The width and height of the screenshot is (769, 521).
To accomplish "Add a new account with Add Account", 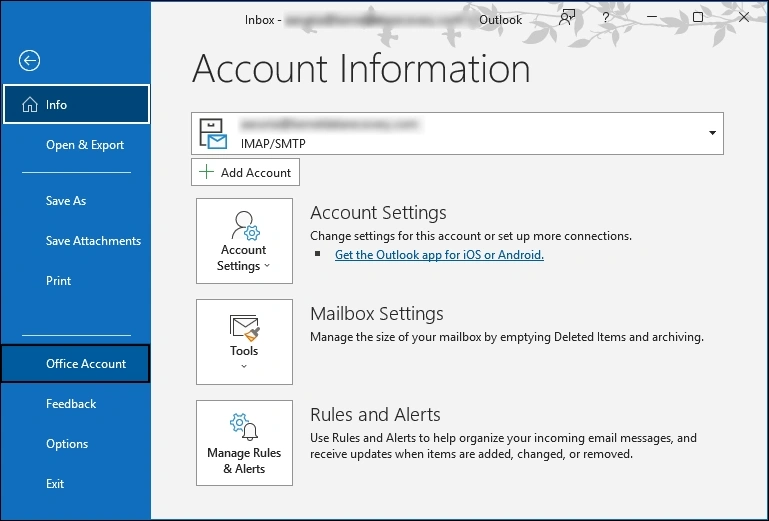I will [245, 172].
